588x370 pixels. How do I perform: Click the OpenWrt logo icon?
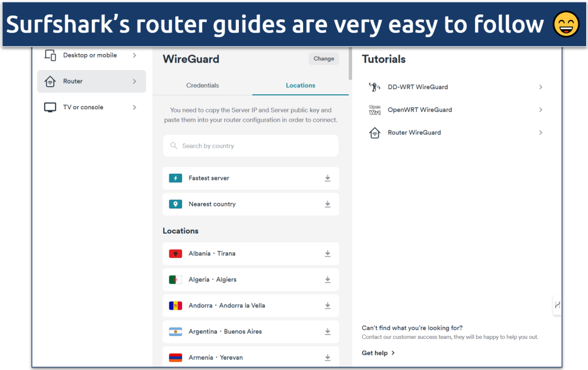click(374, 110)
